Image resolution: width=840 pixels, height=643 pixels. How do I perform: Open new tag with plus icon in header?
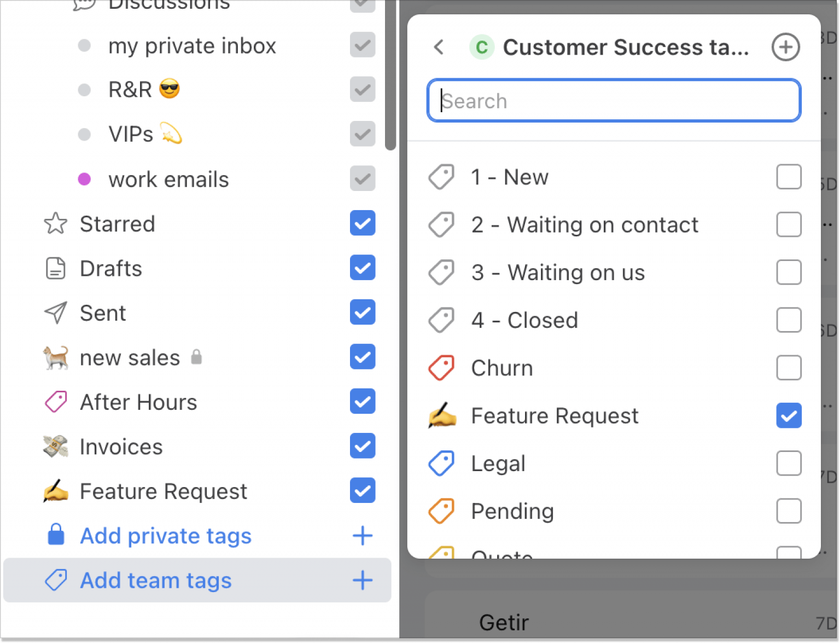pos(786,47)
